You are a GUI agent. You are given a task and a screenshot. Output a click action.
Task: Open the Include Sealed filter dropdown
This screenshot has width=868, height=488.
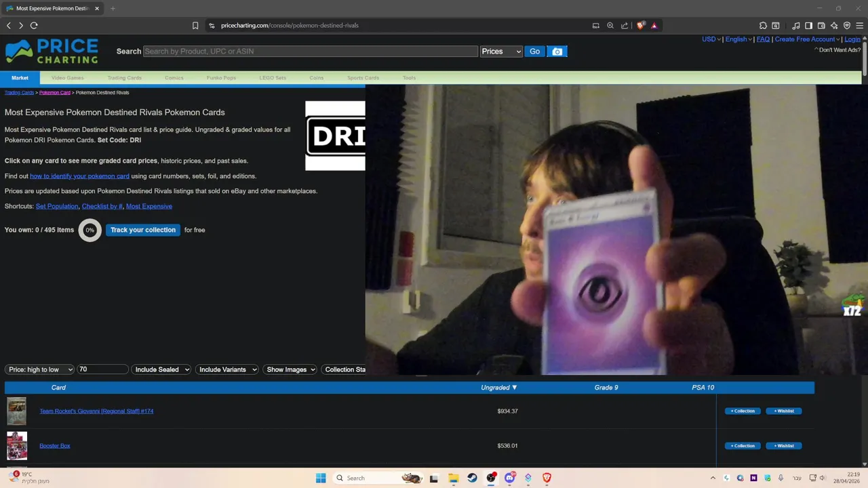pyautogui.click(x=161, y=369)
